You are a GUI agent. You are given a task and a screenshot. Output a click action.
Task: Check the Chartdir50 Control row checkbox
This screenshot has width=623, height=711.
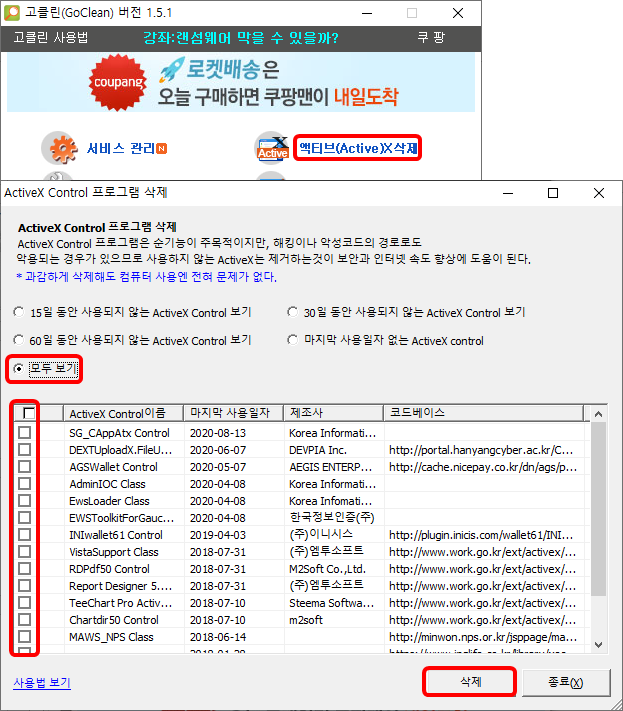coord(24,619)
